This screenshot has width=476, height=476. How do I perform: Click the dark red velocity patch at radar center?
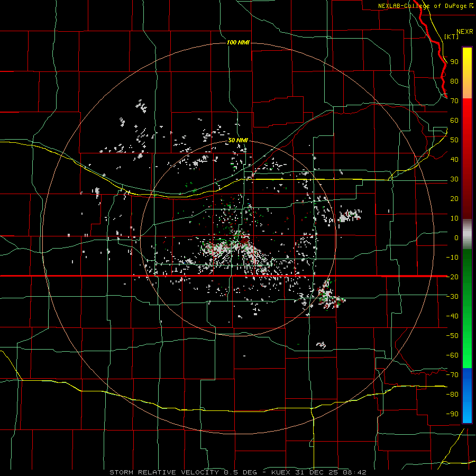coord(244,241)
